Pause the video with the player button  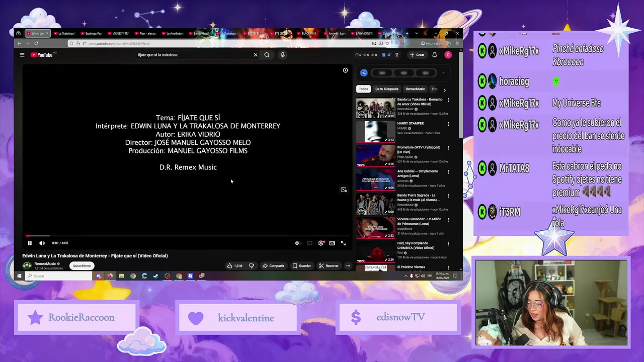click(x=30, y=243)
